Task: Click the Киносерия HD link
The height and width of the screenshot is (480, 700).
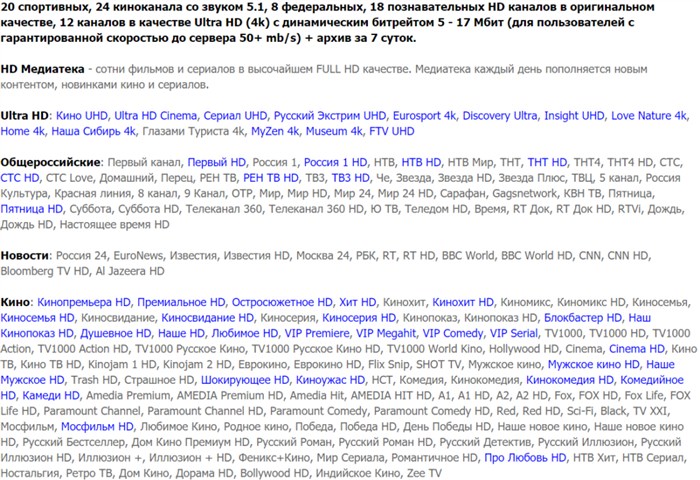Action: point(359,318)
